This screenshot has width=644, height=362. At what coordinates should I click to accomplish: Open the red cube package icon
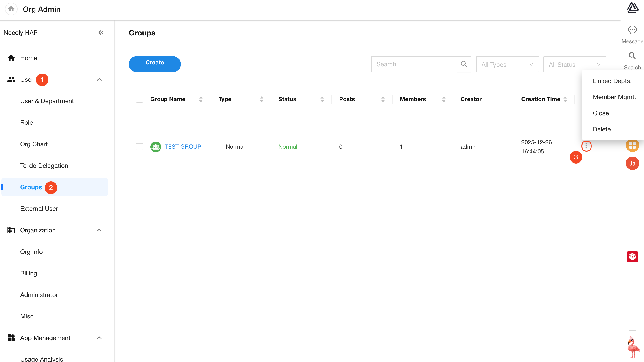pyautogui.click(x=632, y=257)
